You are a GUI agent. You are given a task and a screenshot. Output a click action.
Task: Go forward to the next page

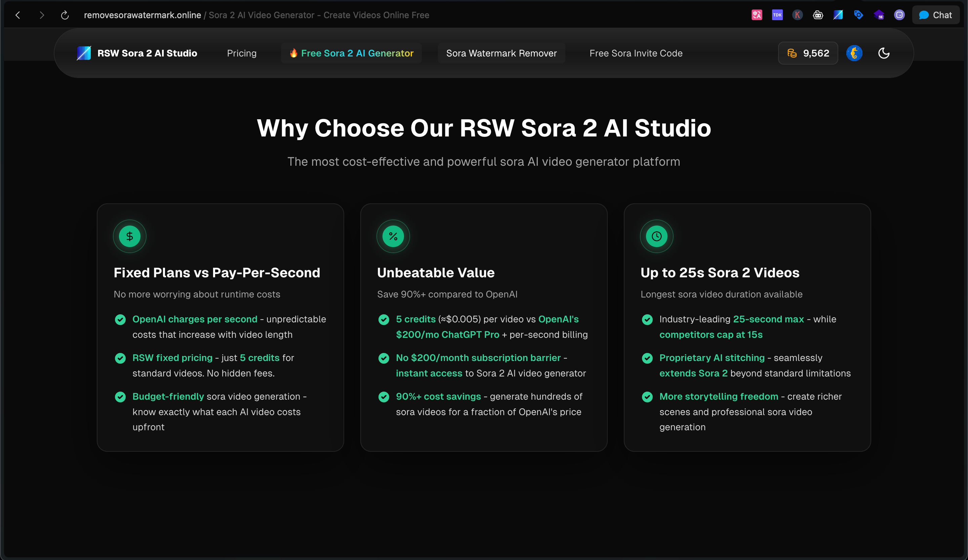[41, 15]
